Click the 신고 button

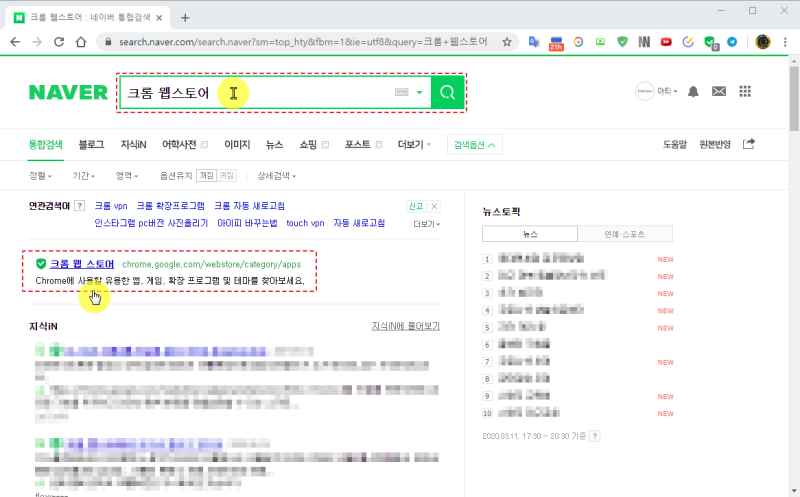tap(416, 206)
